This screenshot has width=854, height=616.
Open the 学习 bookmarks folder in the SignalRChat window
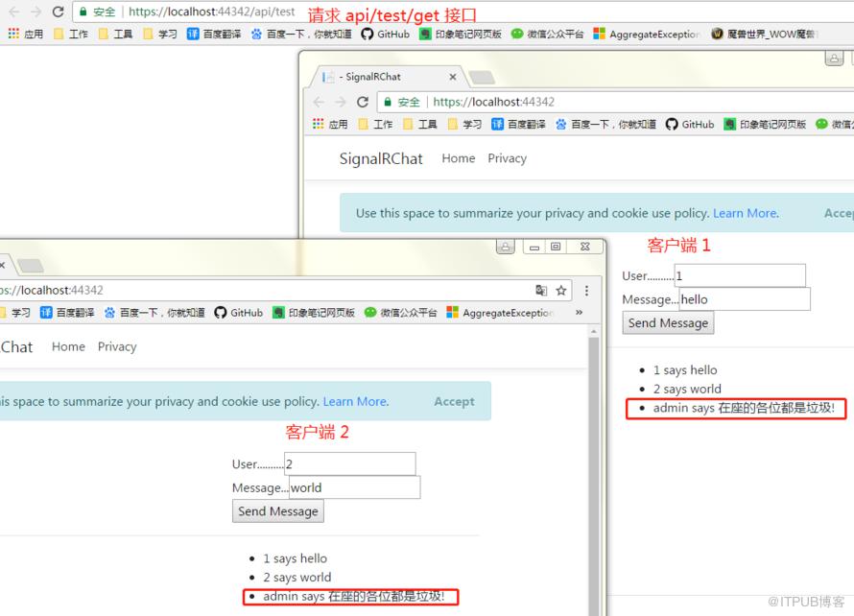pos(464,124)
